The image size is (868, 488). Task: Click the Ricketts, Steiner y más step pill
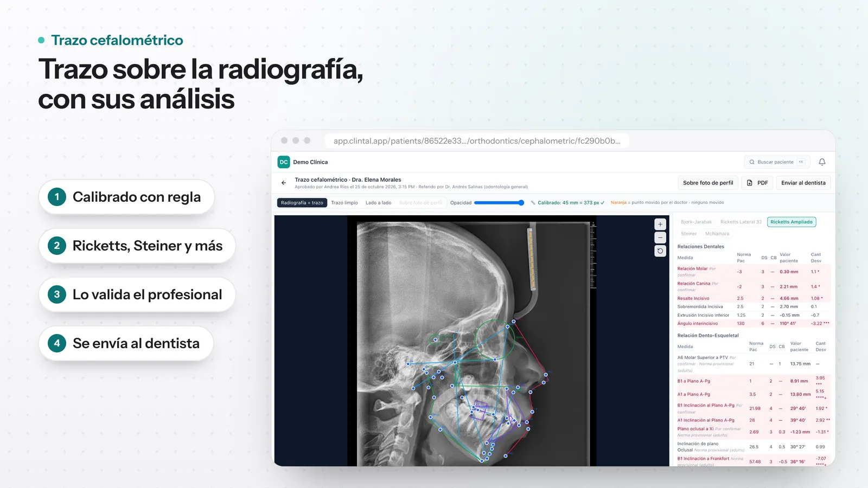tap(137, 246)
